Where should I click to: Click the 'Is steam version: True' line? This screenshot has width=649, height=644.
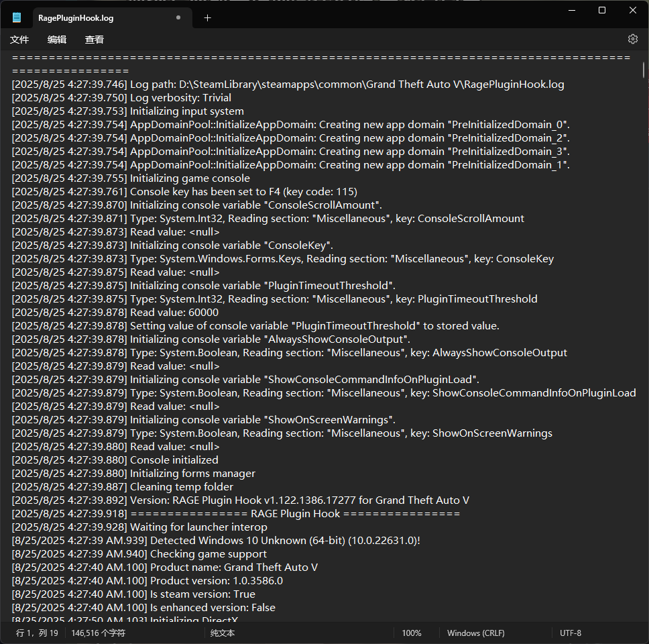(133, 594)
